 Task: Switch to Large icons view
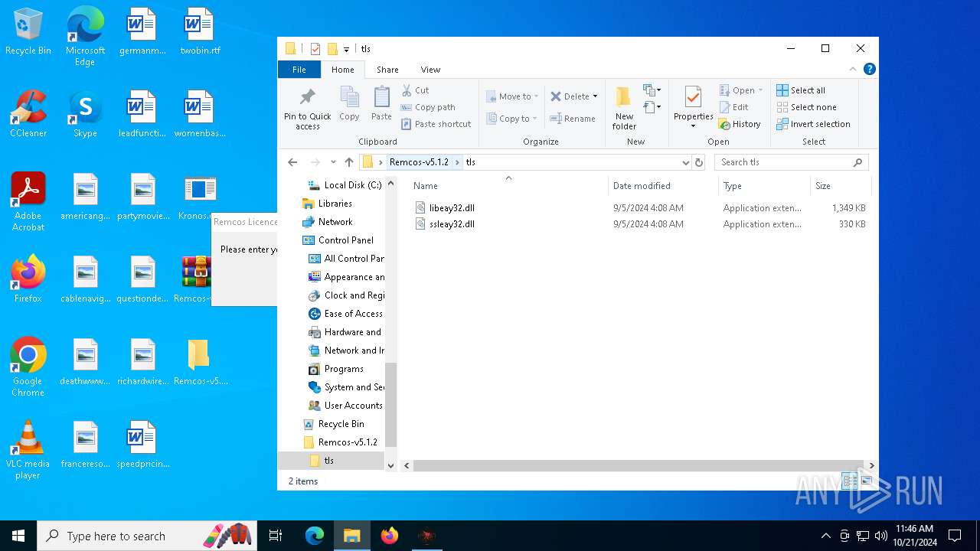pyautogui.click(x=867, y=481)
